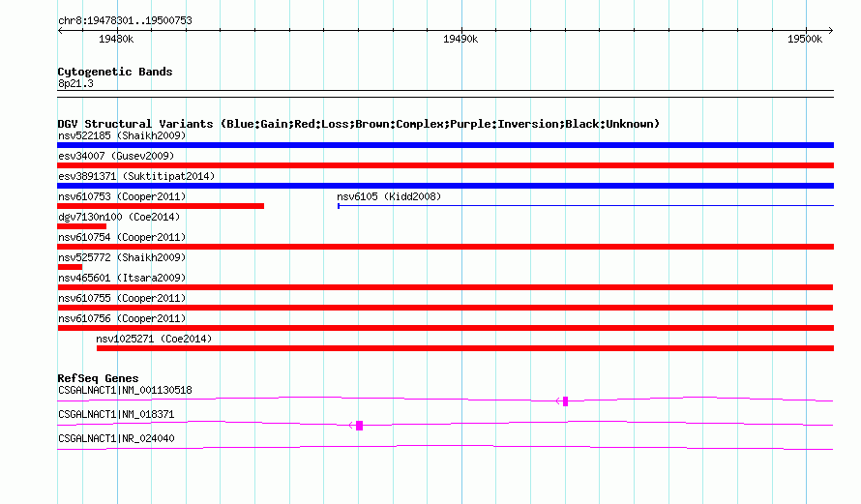Select the magenta exon box on NM_001130518
Viewport: 861px width, 504px height.
point(565,401)
